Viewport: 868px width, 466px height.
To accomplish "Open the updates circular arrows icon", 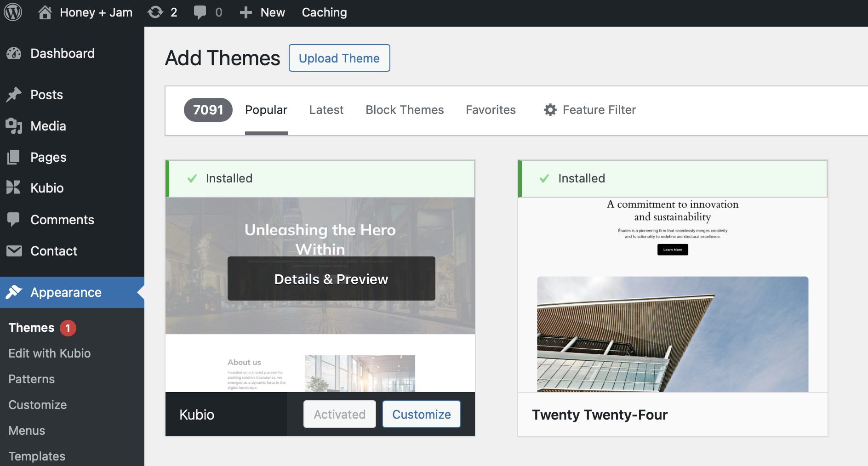I will (155, 12).
